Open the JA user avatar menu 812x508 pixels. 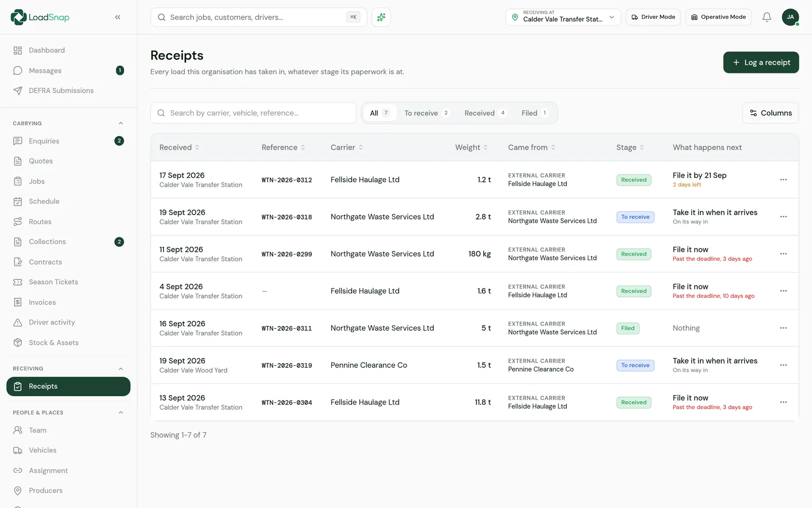click(x=790, y=17)
